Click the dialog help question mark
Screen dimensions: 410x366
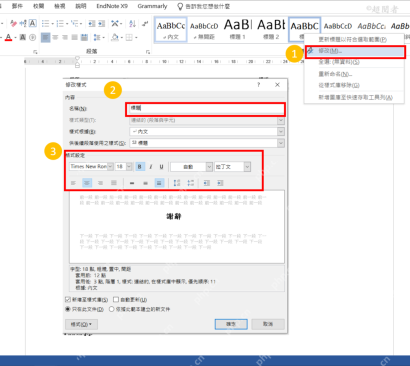point(258,85)
